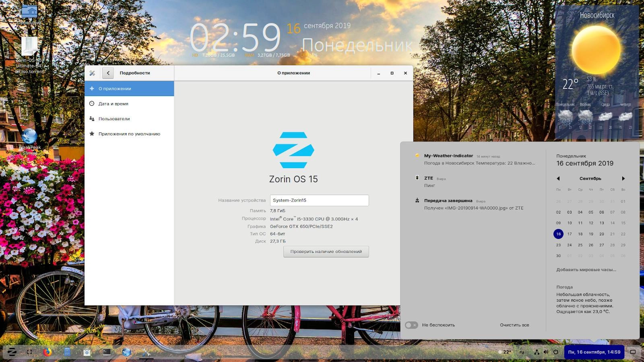This screenshot has height=362, width=644.
Task: Go back with the arrow beside Подробности
Action: tap(108, 73)
